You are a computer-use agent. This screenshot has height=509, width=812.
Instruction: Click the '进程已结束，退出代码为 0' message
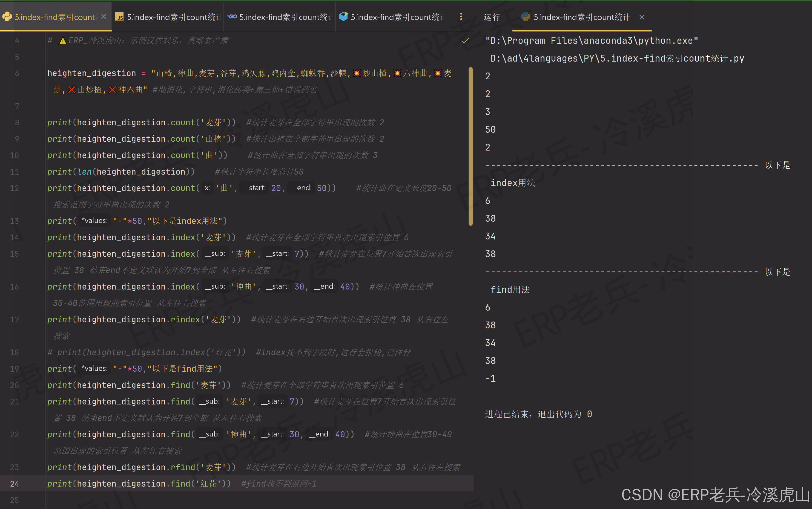(x=538, y=414)
